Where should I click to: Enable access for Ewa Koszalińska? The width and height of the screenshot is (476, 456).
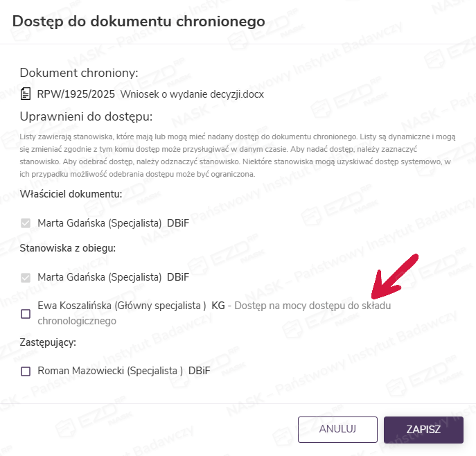pos(26,314)
